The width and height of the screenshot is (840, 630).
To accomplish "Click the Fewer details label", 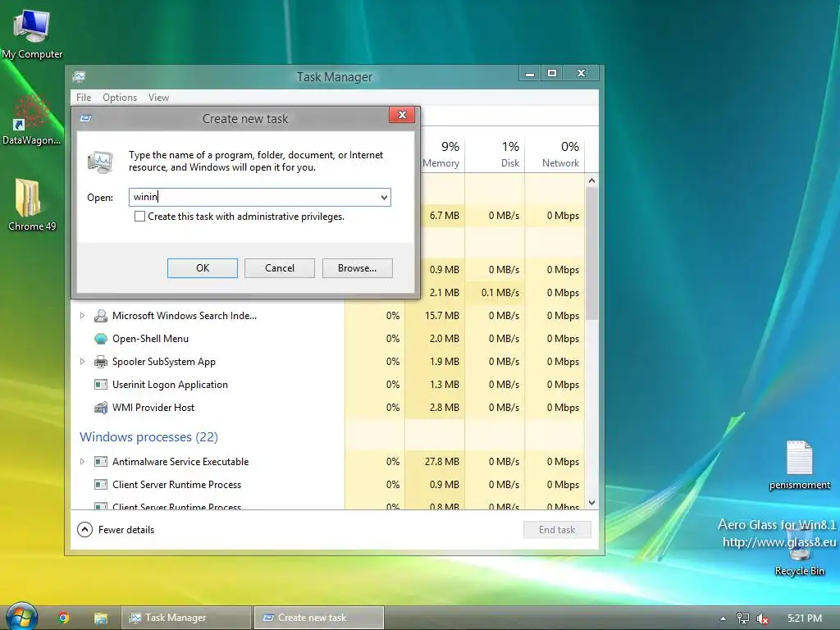I will tap(126, 529).
